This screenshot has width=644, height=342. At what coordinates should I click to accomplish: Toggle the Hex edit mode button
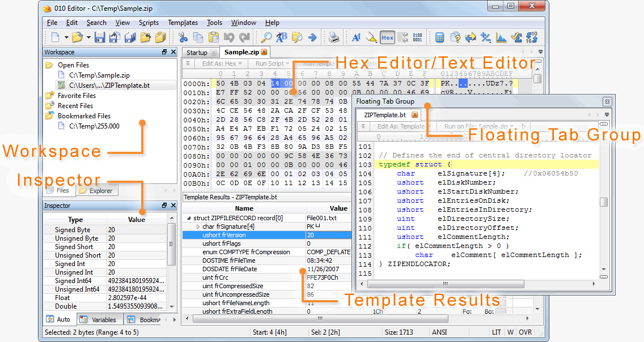pyautogui.click(x=387, y=38)
